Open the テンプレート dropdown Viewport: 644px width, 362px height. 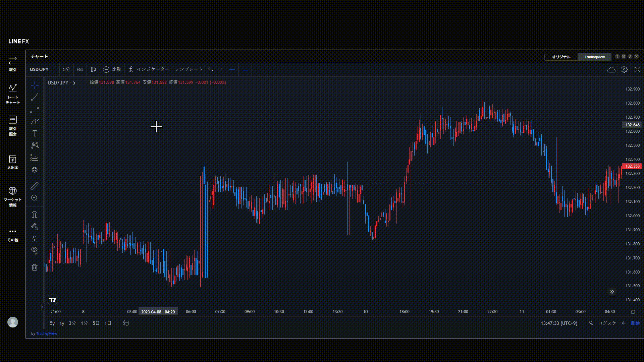click(x=189, y=69)
